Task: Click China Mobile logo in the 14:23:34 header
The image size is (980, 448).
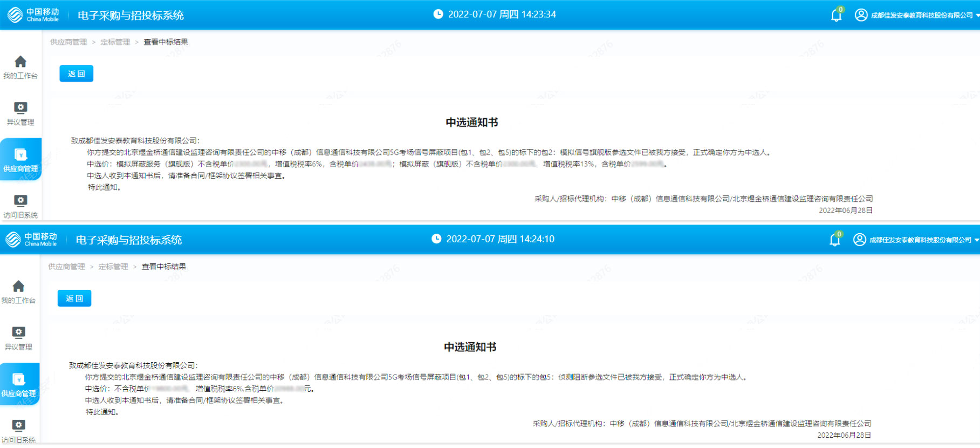Action: point(33,15)
